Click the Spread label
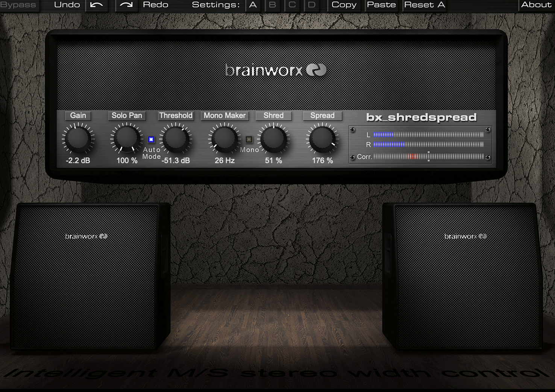This screenshot has height=392, width=555. [x=322, y=116]
